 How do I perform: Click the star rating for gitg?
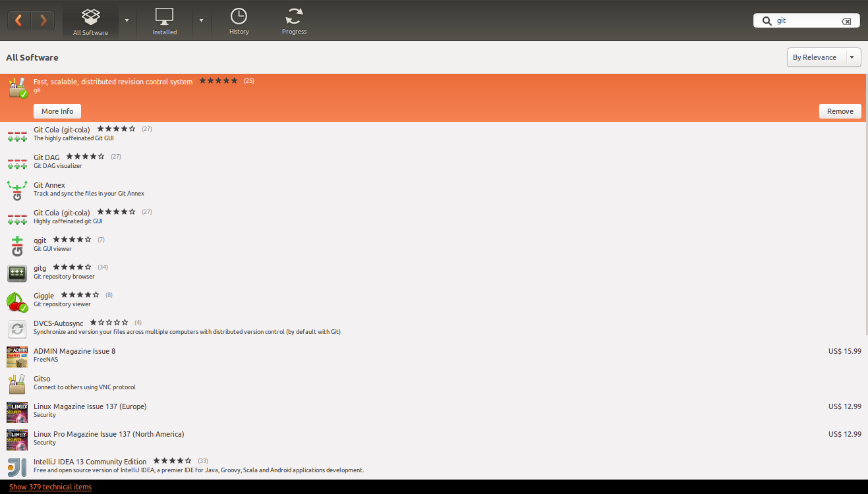72,267
